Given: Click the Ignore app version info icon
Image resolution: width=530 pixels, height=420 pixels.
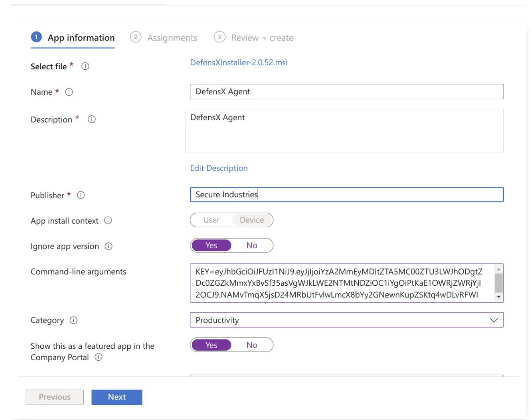Looking at the screenshot, I should click(109, 246).
